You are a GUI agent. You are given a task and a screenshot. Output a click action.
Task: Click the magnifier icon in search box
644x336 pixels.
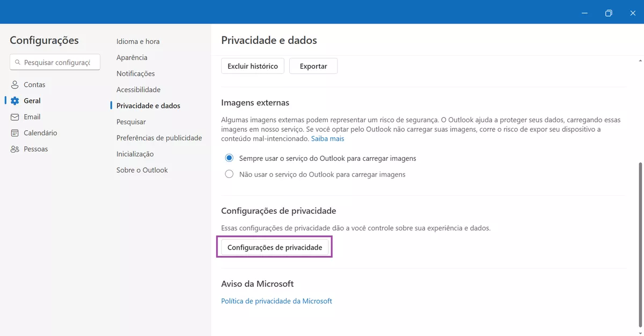(x=18, y=62)
